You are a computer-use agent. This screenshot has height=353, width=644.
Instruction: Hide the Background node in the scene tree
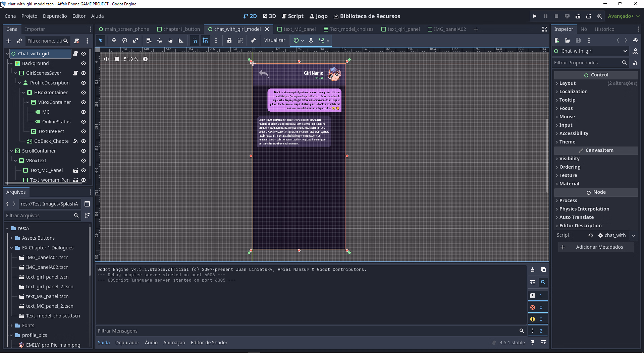pos(84,63)
